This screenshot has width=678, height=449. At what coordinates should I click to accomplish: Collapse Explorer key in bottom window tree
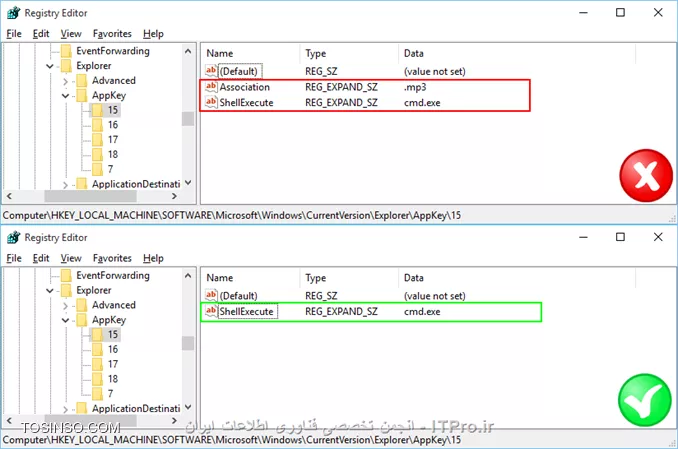[x=50, y=291]
